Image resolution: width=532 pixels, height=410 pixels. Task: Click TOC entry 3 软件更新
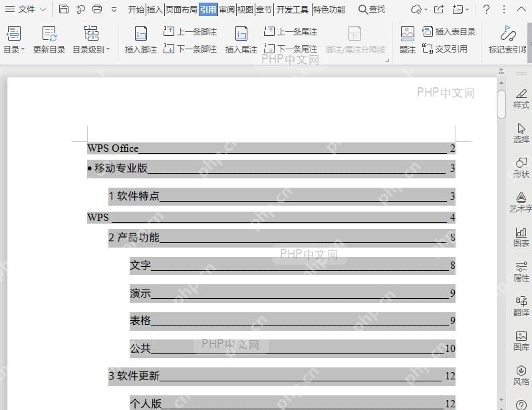pyautogui.click(x=282, y=376)
